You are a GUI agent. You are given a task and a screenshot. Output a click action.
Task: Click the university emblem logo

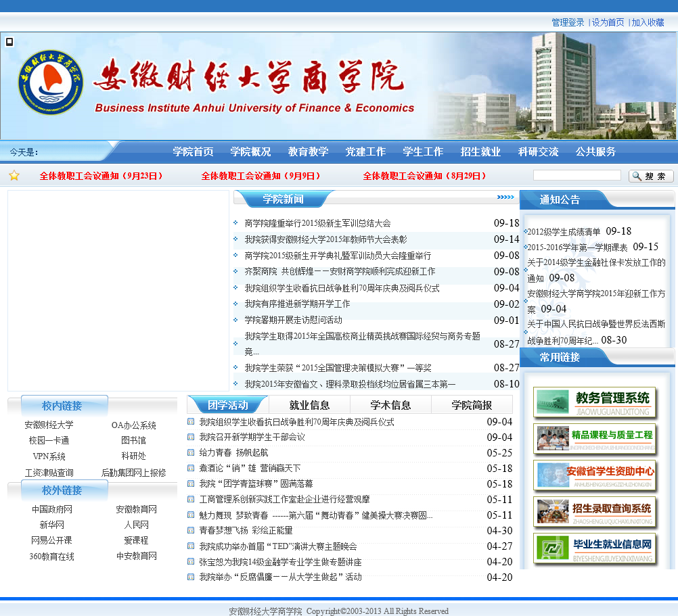click(51, 82)
